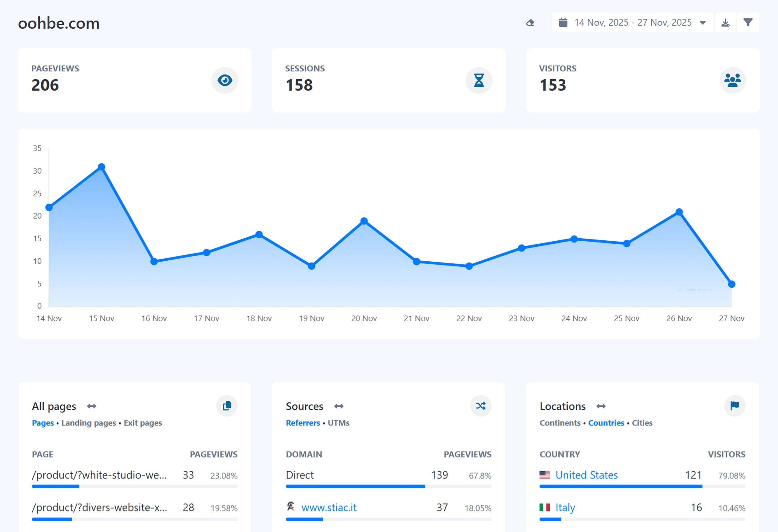The image size is (778, 532).
Task: Click the Visitors people icon
Action: click(x=733, y=80)
